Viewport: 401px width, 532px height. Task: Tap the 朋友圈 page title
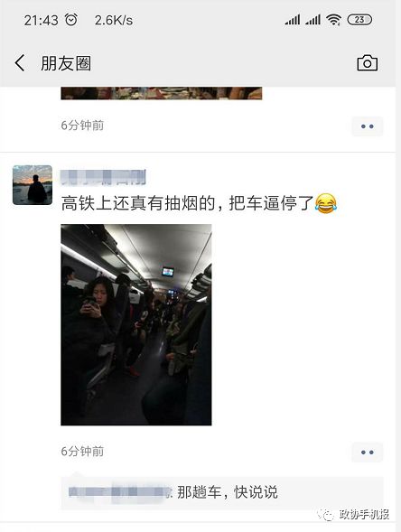pos(66,63)
